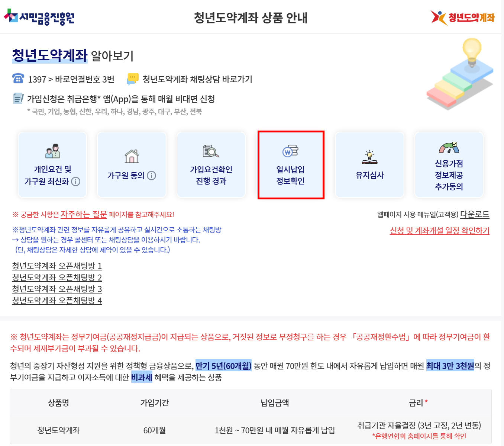Click the 상품명 table header
Screen dimensions: 504x446
[x=58, y=402]
